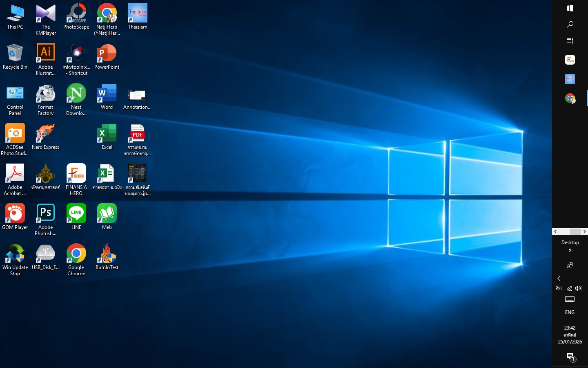Select the mkvtoolnix shortcut icon

tap(76, 60)
